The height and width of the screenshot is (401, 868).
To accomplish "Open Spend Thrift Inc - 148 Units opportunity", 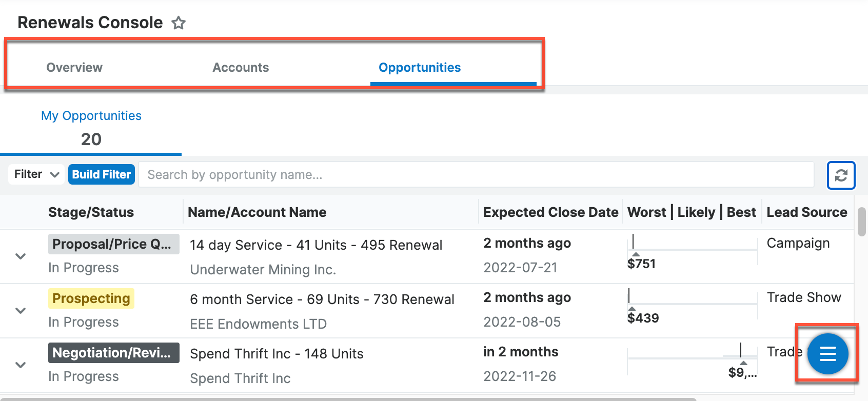I will click(277, 354).
